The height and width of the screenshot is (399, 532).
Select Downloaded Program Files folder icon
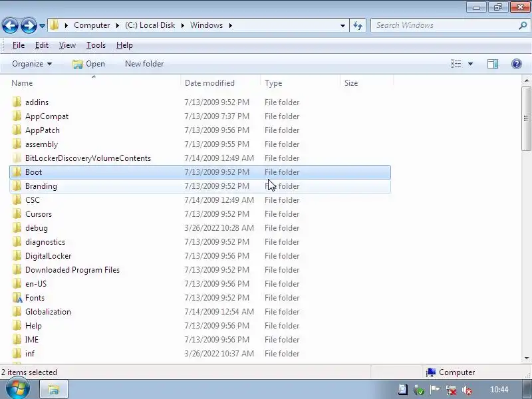(x=17, y=270)
